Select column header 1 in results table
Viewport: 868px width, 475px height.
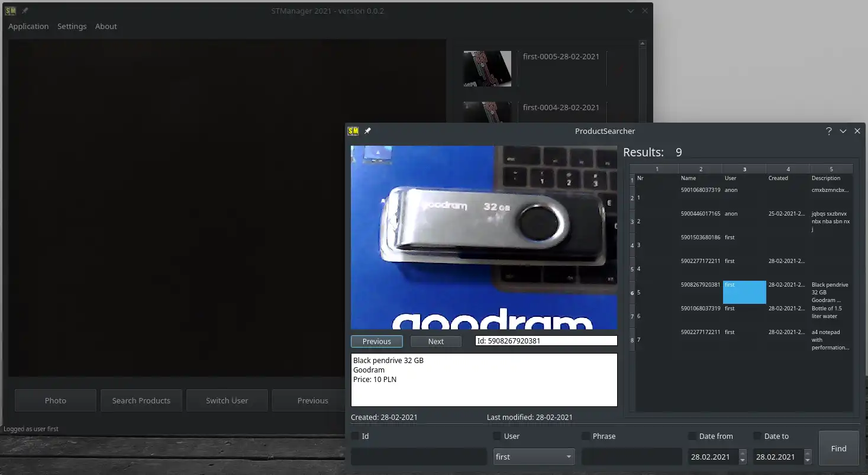pos(657,169)
